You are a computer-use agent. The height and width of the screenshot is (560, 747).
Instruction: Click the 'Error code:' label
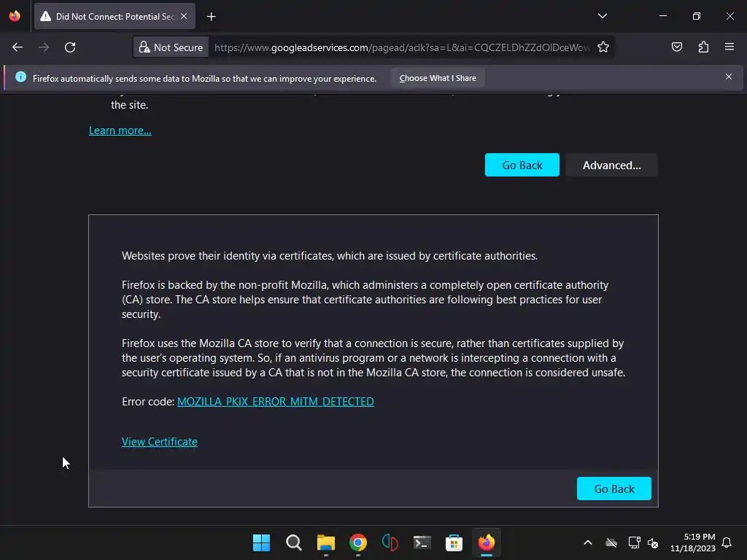coord(148,402)
